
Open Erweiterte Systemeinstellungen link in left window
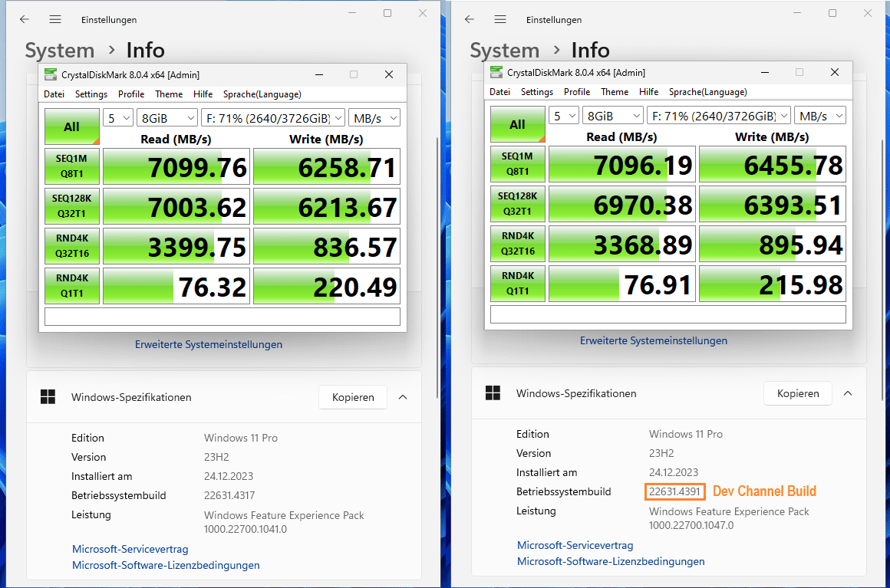(209, 344)
